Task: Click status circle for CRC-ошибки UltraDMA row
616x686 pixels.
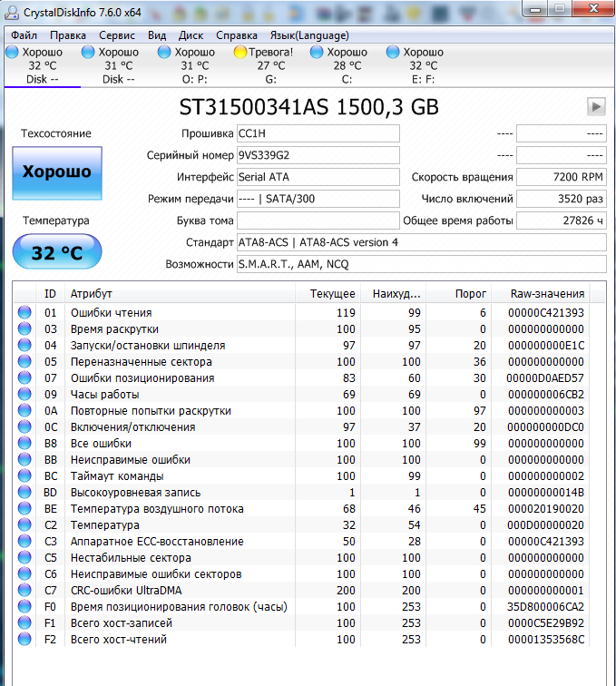Action: click(x=24, y=590)
